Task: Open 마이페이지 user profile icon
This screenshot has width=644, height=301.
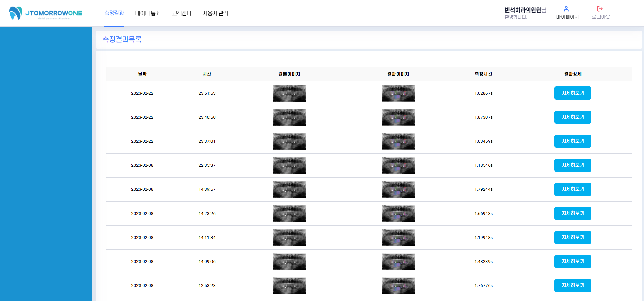Action: [566, 9]
